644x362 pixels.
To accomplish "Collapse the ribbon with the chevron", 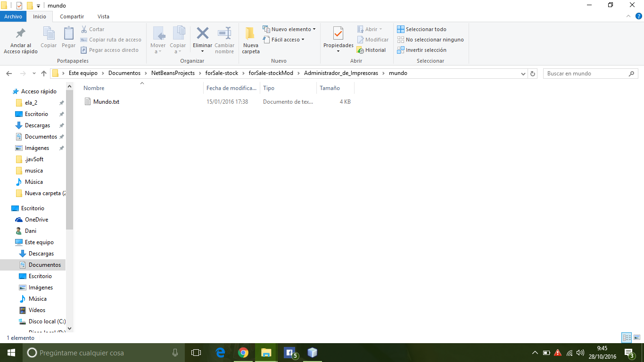I will click(x=627, y=16).
